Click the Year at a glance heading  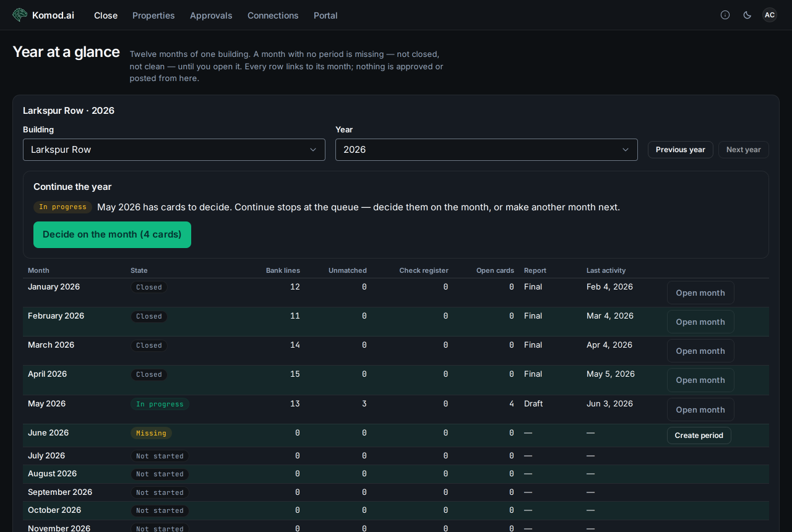click(x=66, y=52)
